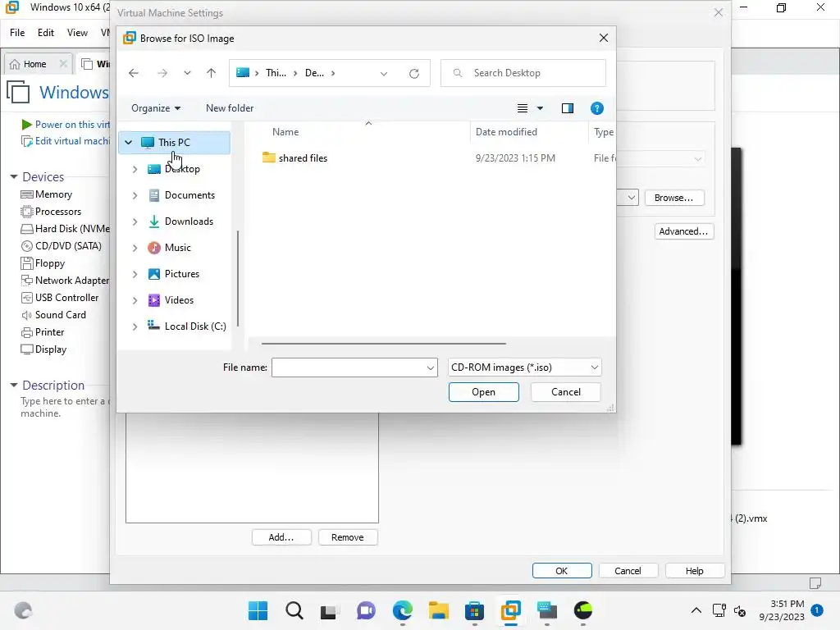Screen dimensions: 840x630
Task: Open Microsoft Edge from taskbar
Action: coord(402,610)
